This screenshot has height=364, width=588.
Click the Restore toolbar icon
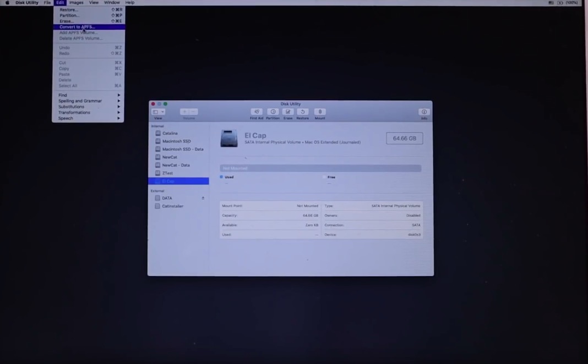pos(303,112)
